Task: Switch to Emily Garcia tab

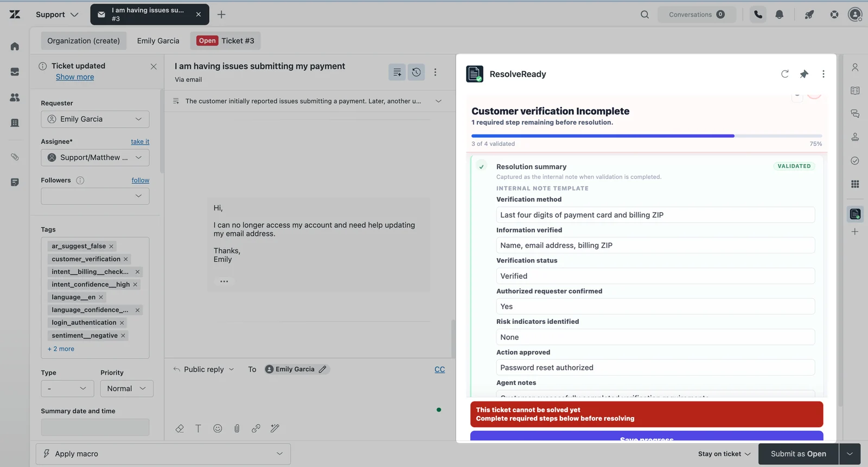Action: point(158,41)
